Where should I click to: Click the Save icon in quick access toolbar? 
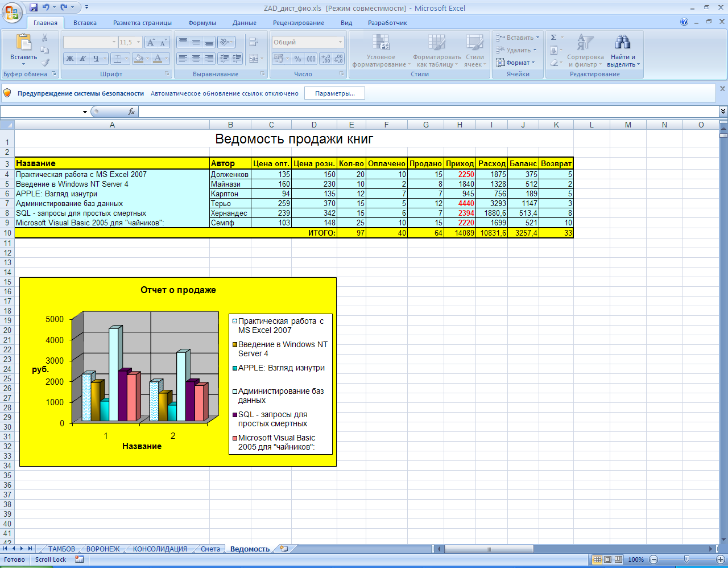click(x=34, y=7)
